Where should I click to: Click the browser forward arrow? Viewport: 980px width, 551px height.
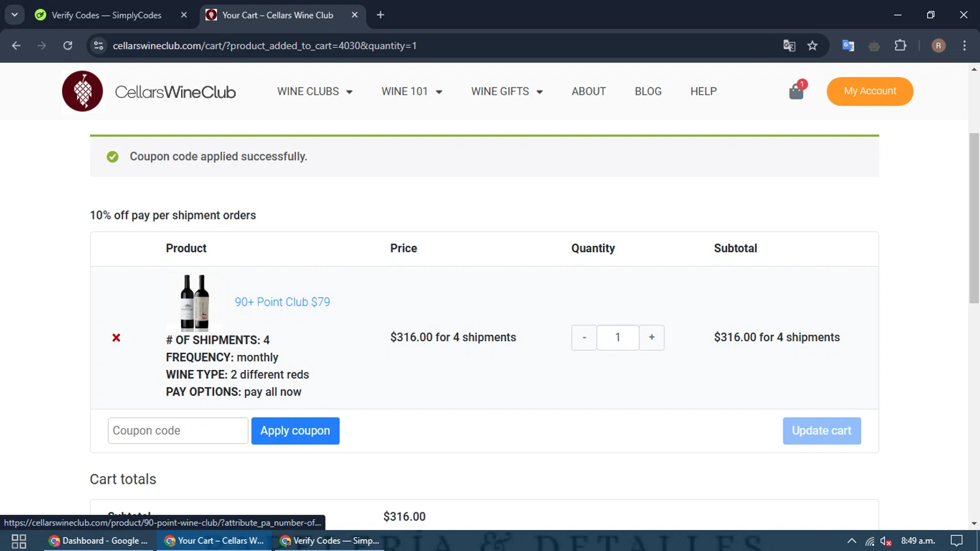pyautogui.click(x=42, y=46)
